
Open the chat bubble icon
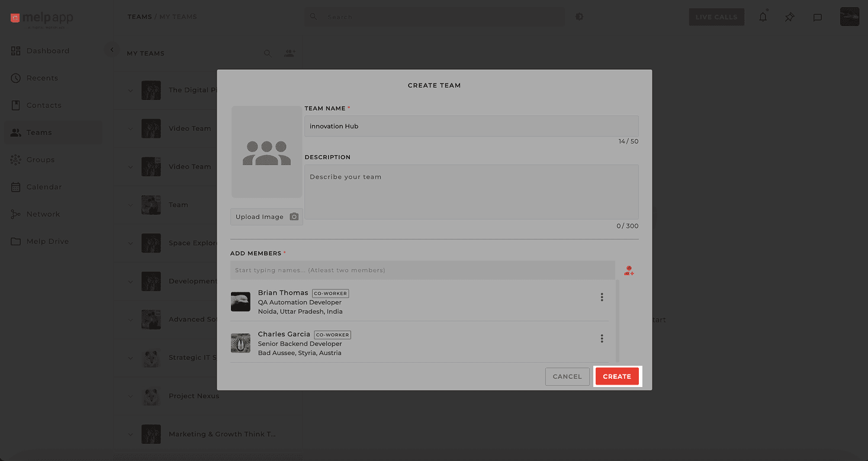[x=818, y=17]
